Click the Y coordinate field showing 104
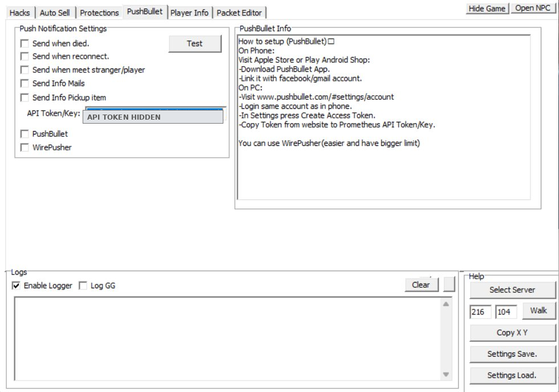The height and width of the screenshot is (392, 559). [506, 312]
